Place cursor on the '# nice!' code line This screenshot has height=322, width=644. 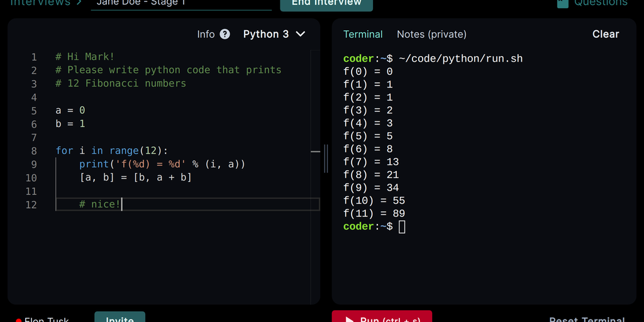[x=100, y=204]
